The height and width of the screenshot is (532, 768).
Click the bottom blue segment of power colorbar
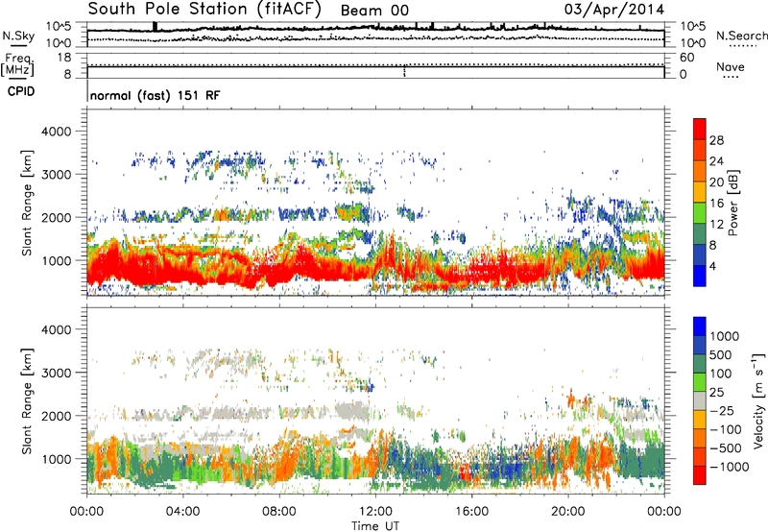click(700, 277)
